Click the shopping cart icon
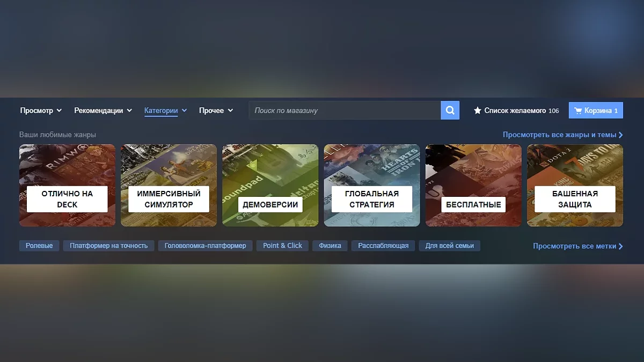The image size is (644, 362). click(x=578, y=111)
